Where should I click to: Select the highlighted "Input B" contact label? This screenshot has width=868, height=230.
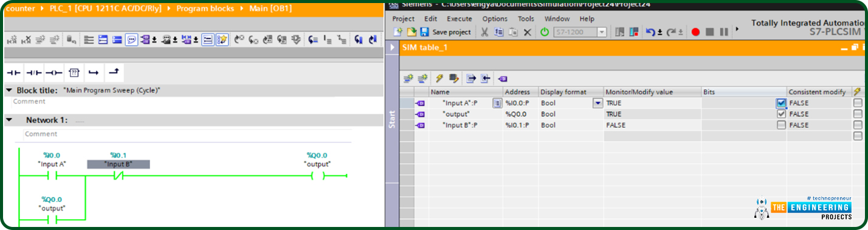[118, 164]
